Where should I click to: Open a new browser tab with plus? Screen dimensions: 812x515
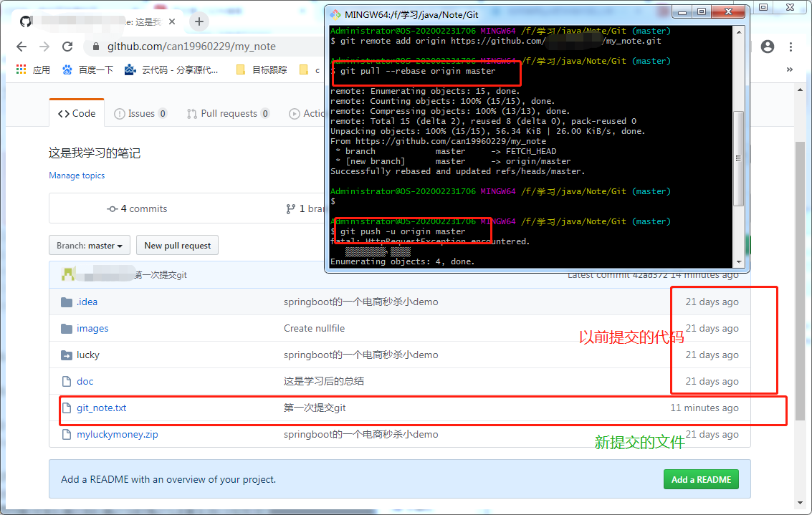[x=199, y=21]
